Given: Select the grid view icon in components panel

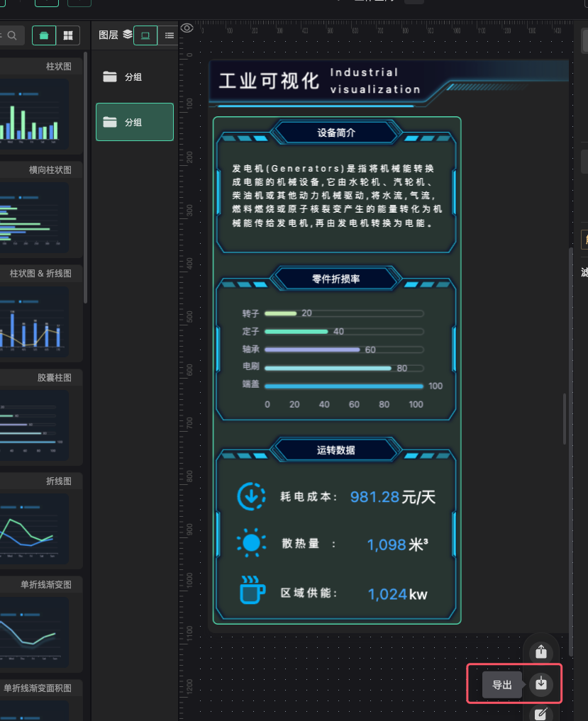Looking at the screenshot, I should tap(67, 34).
